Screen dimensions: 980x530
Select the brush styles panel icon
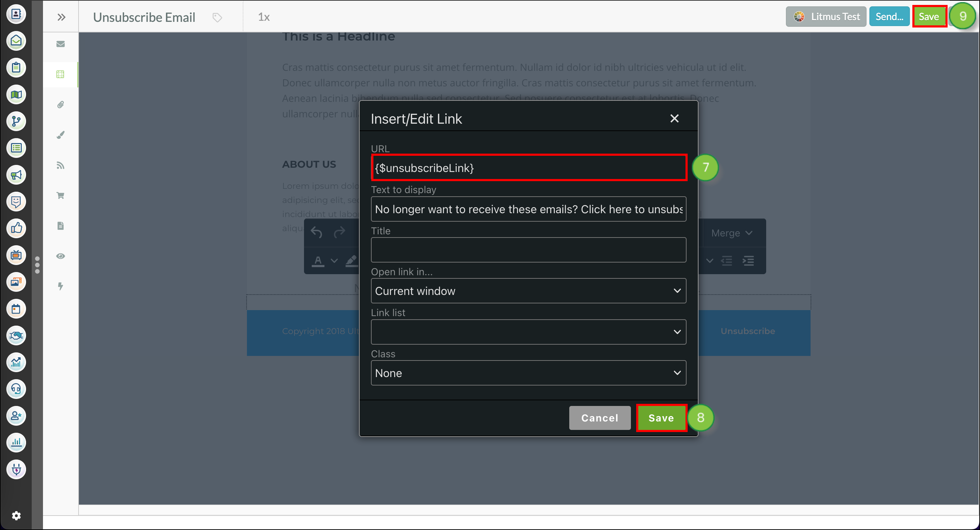(x=61, y=135)
